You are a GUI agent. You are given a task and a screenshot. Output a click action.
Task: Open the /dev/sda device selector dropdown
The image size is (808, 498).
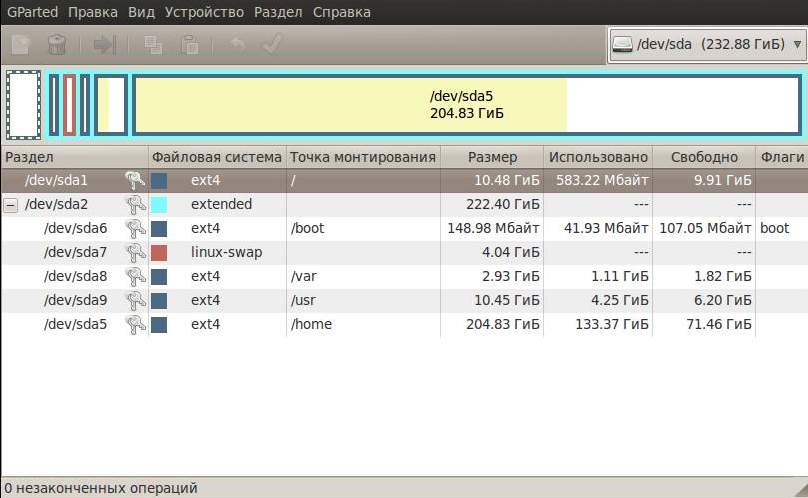(706, 44)
